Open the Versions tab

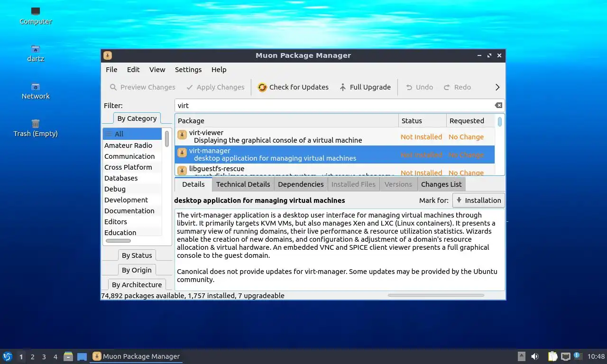398,184
